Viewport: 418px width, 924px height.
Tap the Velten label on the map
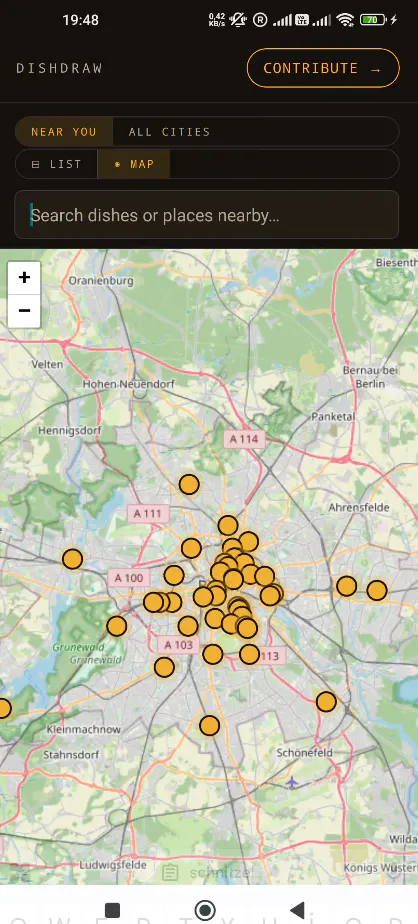[47, 364]
